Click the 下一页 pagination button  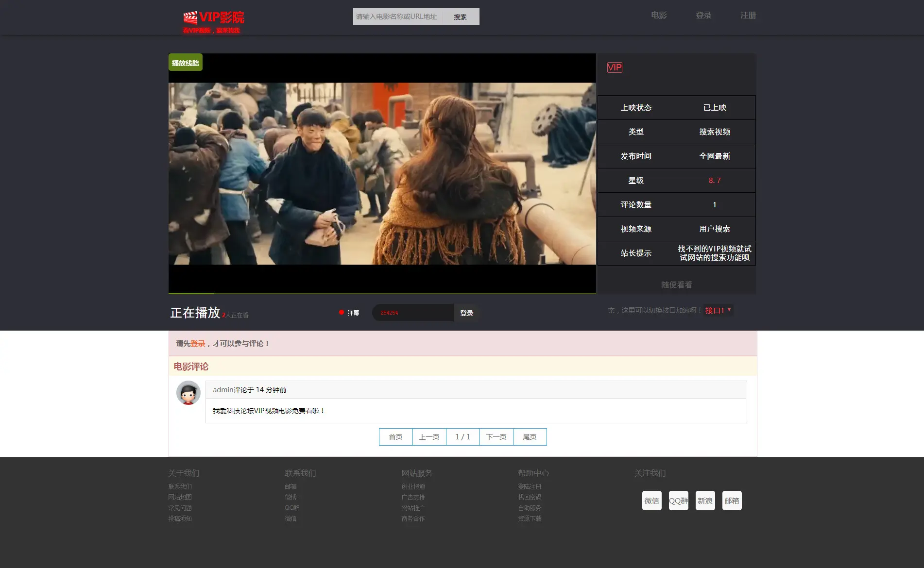tap(496, 437)
